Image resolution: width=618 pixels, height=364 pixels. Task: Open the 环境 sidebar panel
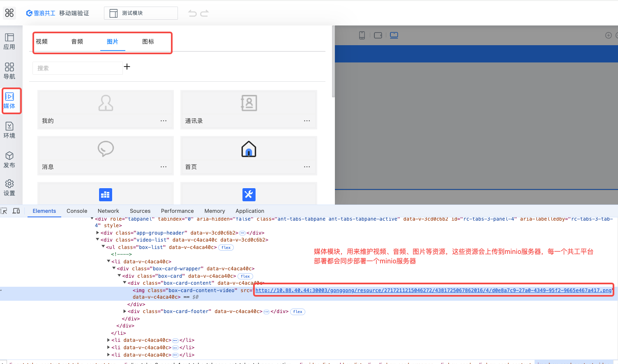coord(9,130)
